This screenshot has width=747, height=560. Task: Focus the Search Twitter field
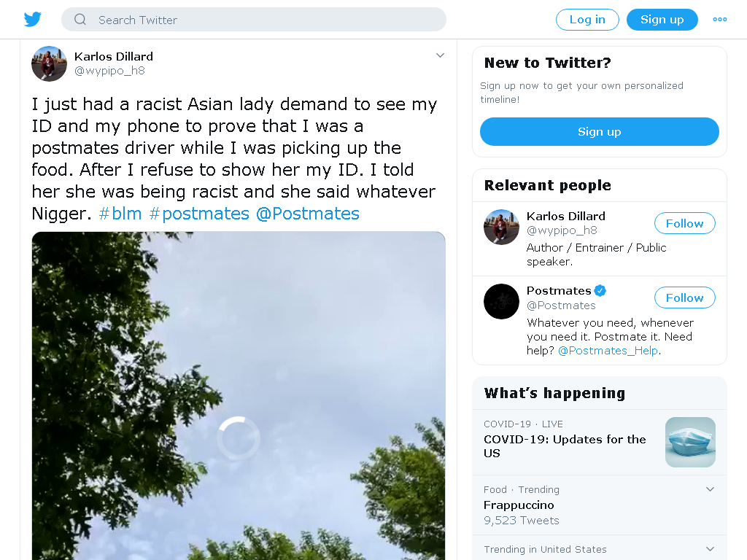click(253, 20)
